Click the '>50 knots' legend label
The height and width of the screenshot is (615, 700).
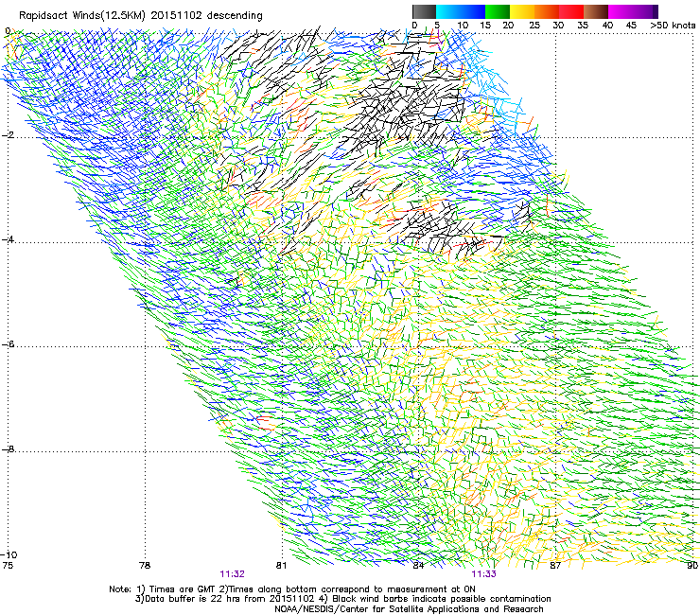[x=673, y=26]
